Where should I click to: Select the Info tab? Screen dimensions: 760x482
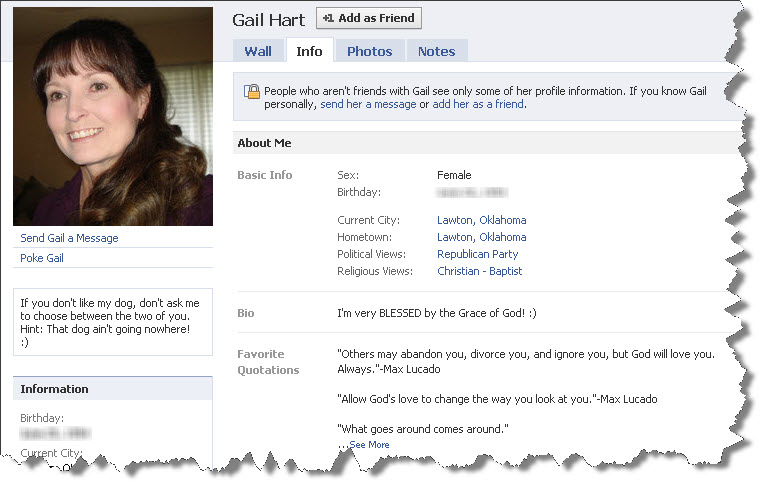[x=309, y=50]
